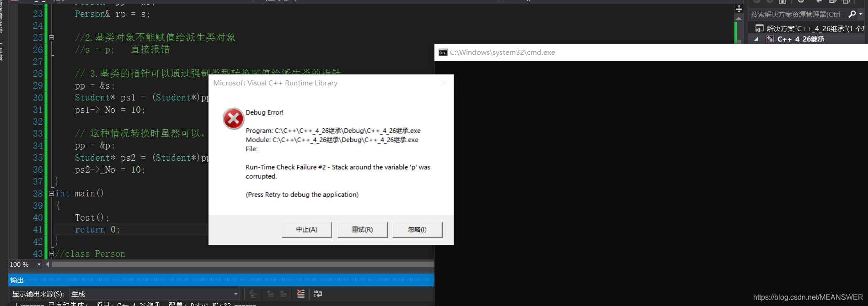Click the red error icon in dialog
Viewport: 868px width, 306px height.
click(233, 119)
